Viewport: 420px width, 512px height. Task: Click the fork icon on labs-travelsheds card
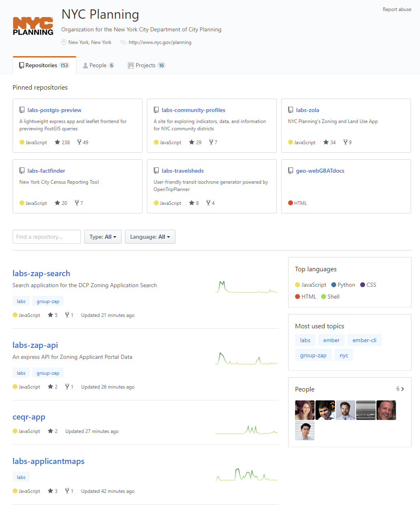click(x=208, y=203)
